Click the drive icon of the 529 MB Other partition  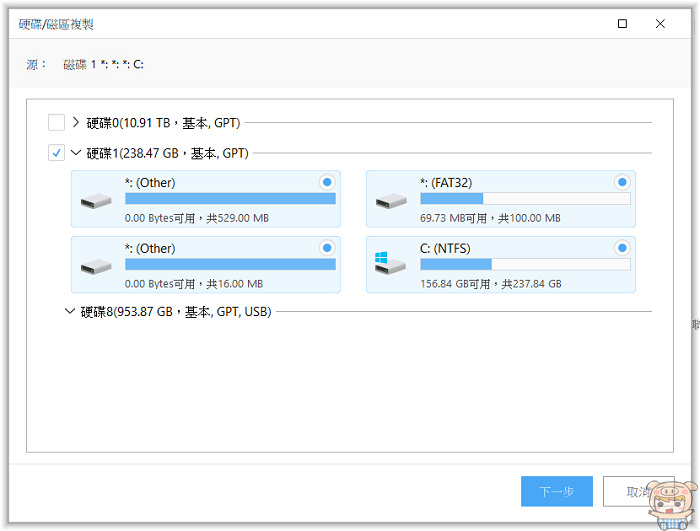pos(96,200)
